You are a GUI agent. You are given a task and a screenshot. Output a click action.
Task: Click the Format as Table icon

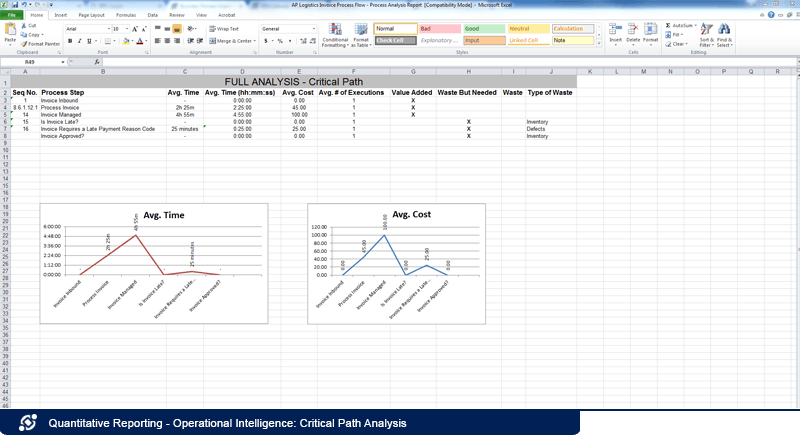[x=360, y=35]
